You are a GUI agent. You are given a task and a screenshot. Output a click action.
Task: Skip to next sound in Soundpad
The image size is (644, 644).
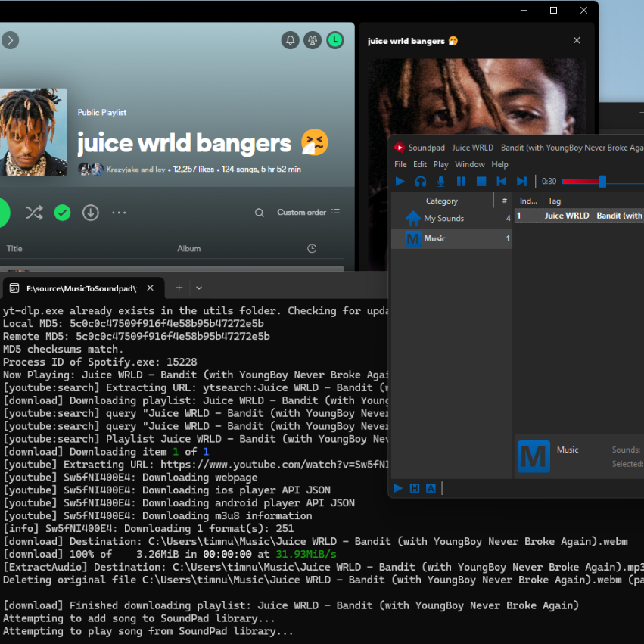point(521,182)
